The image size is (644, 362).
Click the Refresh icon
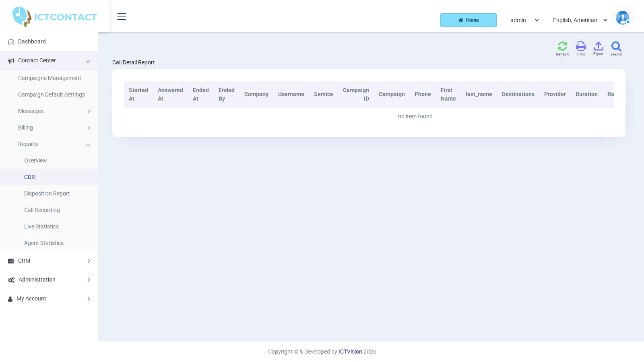(562, 46)
